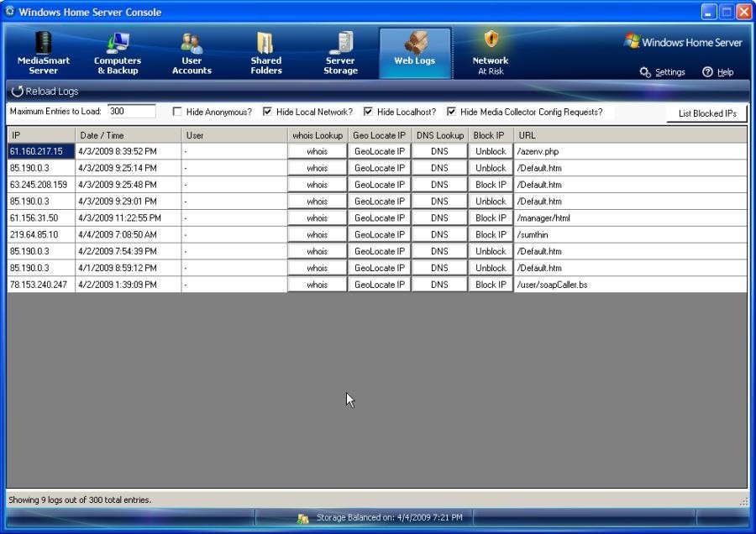This screenshot has height=534, width=756.
Task: Open Computers & Backup tab
Action: tap(118, 53)
